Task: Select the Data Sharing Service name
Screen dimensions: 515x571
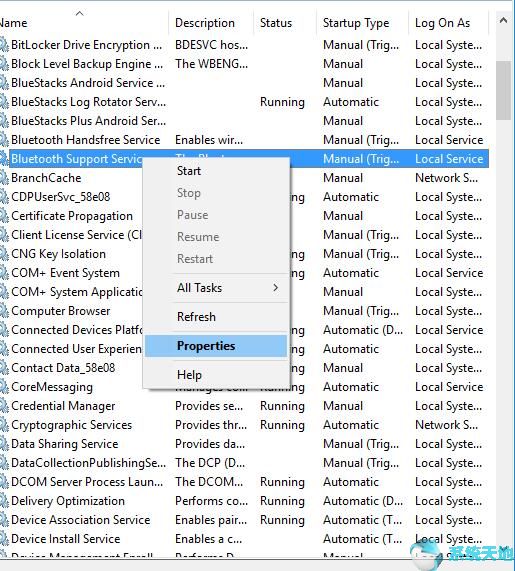Action: coord(65,444)
